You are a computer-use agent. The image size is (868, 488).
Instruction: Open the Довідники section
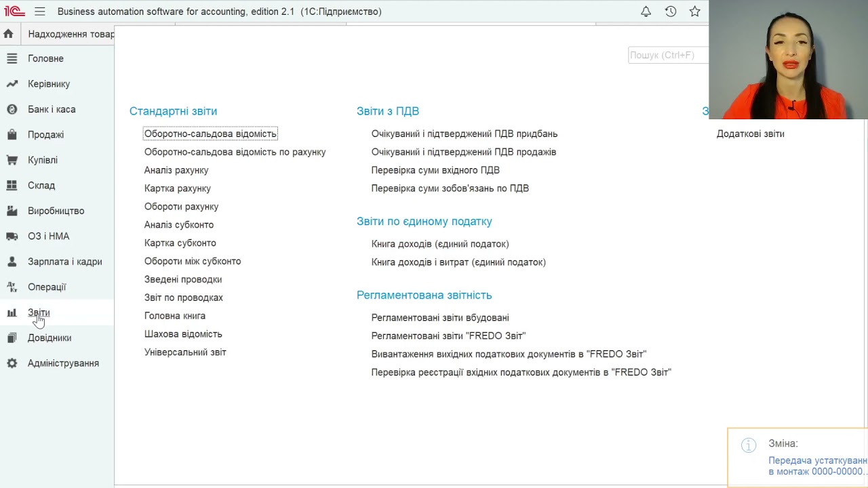[x=50, y=338]
